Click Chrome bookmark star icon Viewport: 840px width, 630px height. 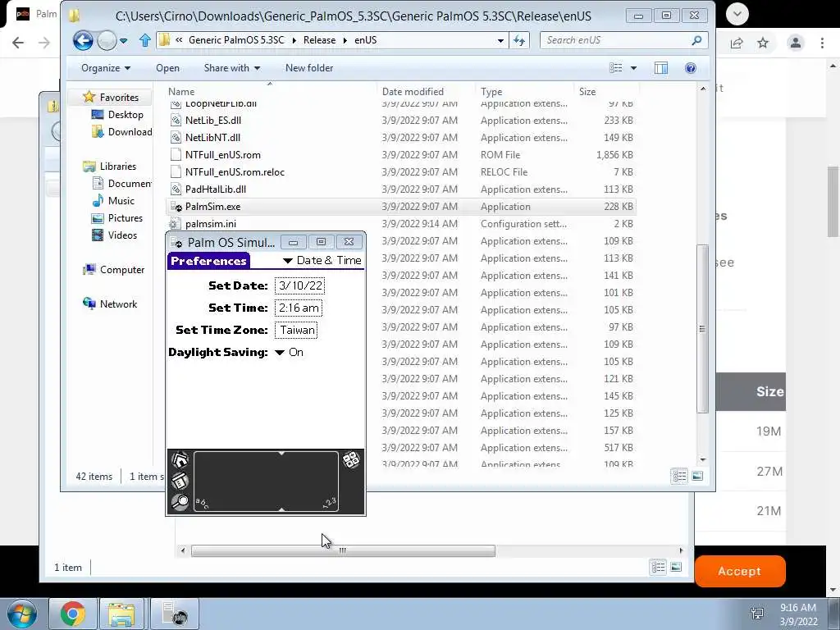tap(763, 43)
